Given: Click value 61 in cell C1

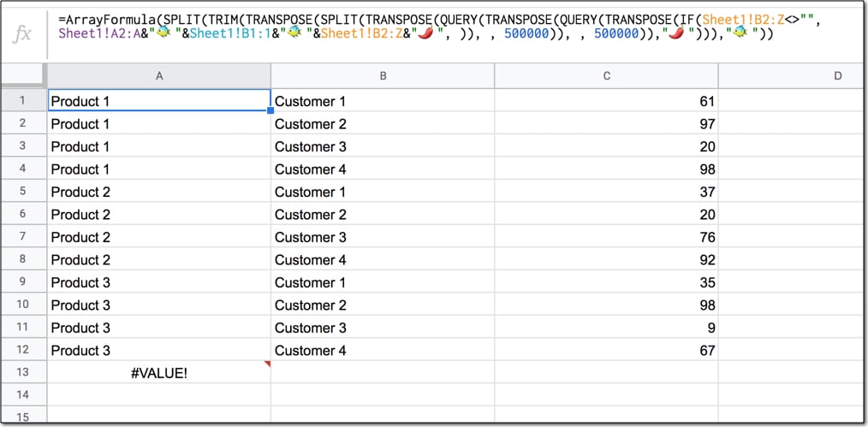Looking at the screenshot, I should click(x=707, y=102).
